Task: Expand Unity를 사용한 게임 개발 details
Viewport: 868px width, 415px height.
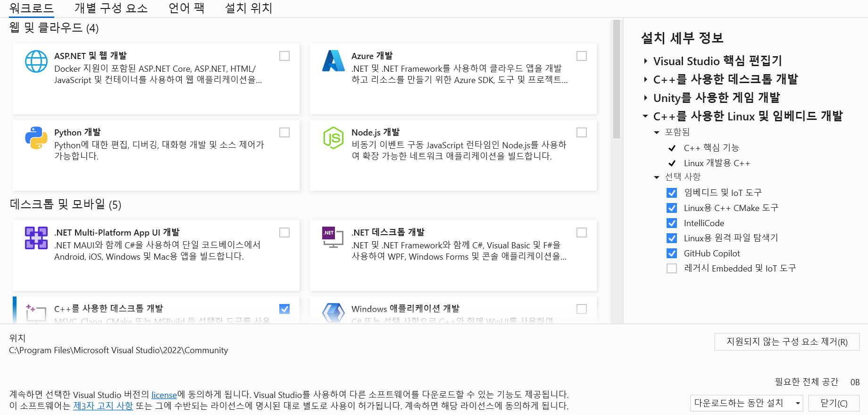Action: 645,98
